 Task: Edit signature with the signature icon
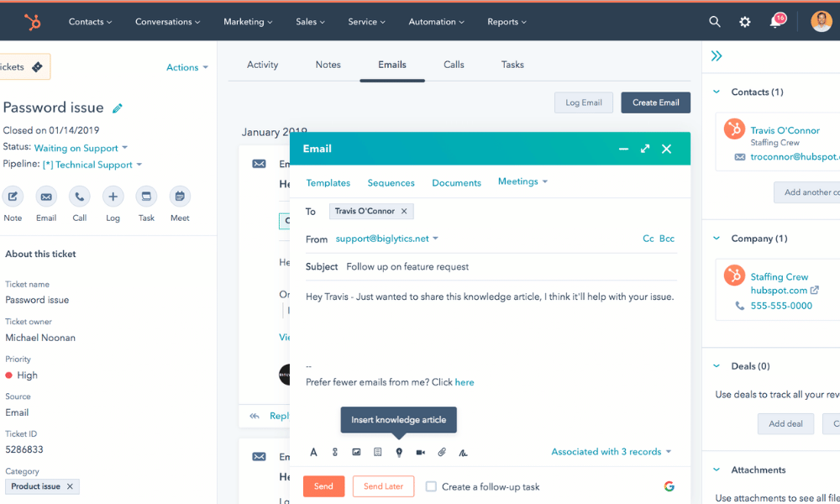tap(463, 453)
